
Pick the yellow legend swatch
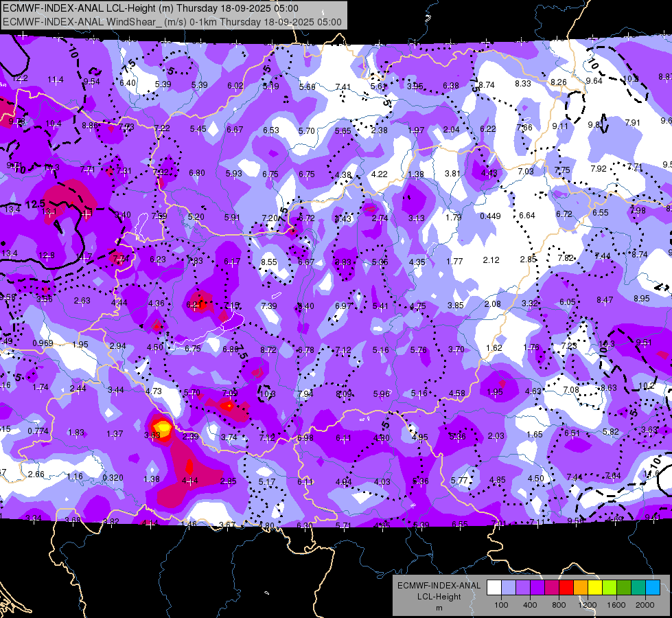pyautogui.click(x=595, y=587)
